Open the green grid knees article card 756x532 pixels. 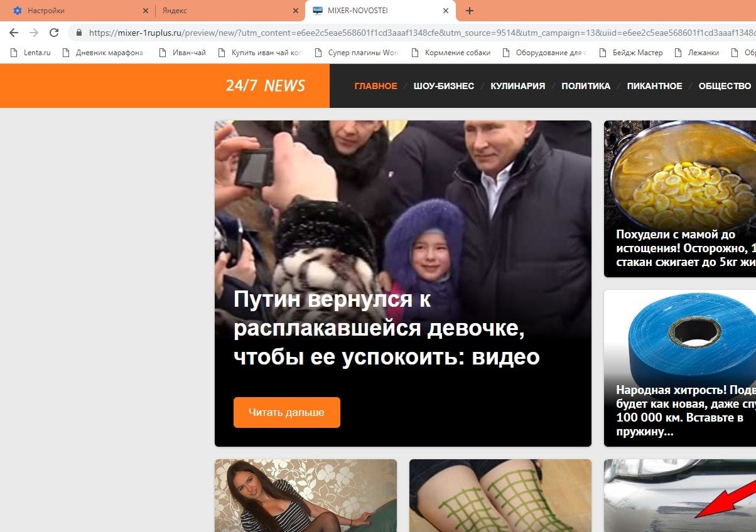(x=500, y=496)
